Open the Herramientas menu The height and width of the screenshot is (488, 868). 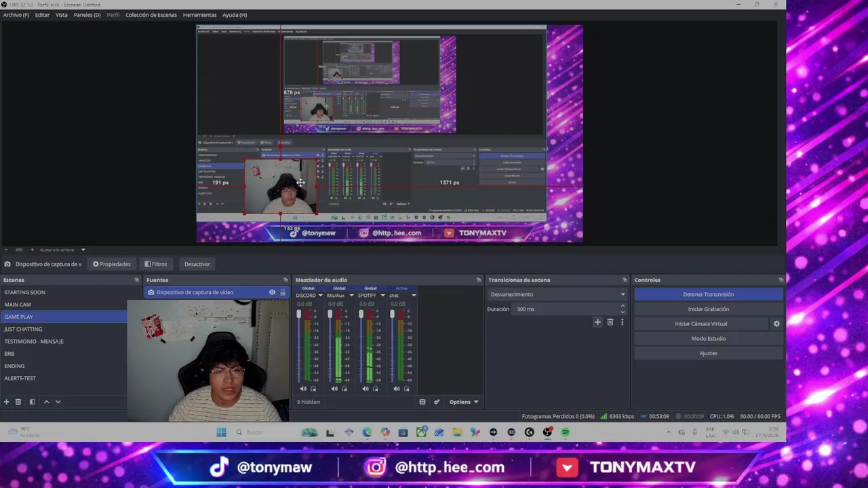click(199, 15)
